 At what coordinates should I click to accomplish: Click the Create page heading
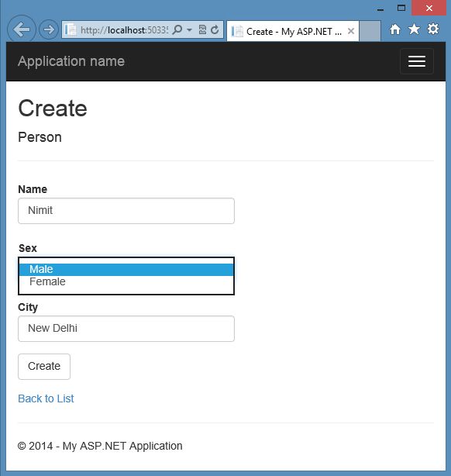tap(53, 109)
